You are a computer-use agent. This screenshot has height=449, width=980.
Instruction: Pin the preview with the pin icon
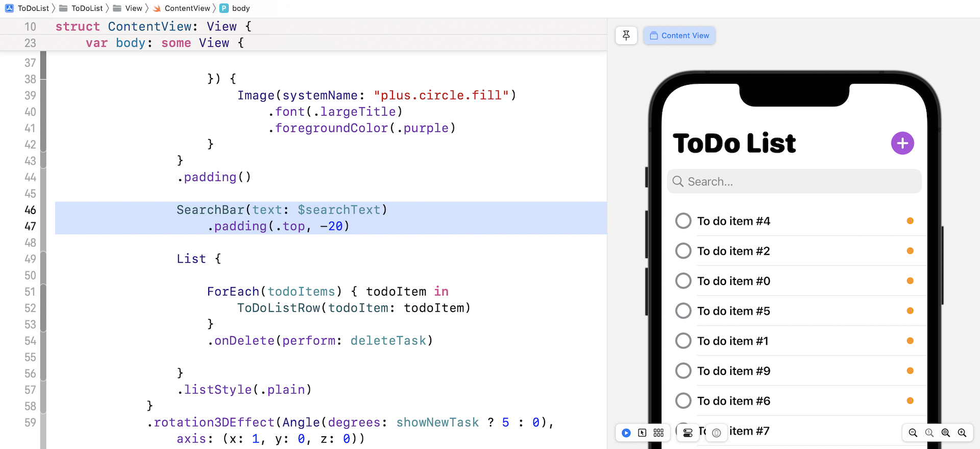pyautogui.click(x=626, y=35)
